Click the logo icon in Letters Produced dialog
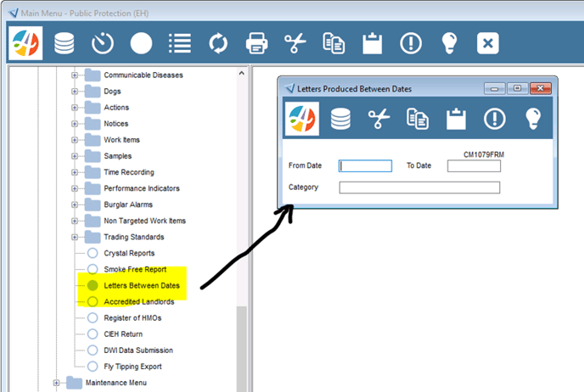 (x=302, y=119)
